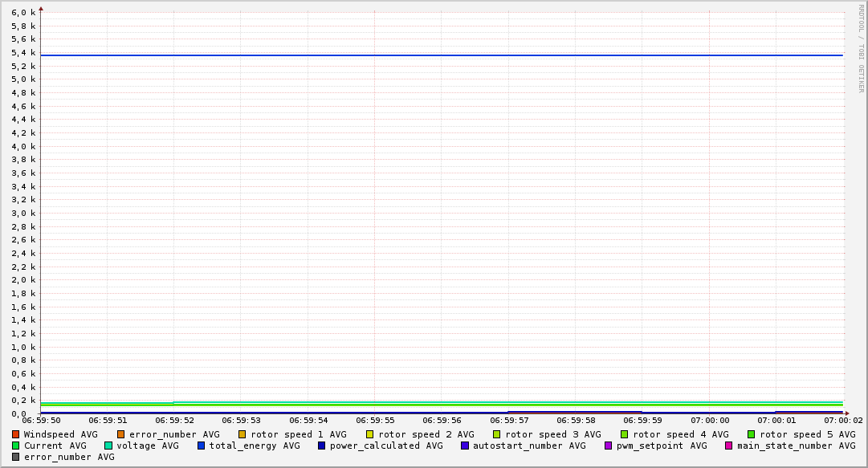Select the yellow rotor speed 2 AVG swatch
The height and width of the screenshot is (468, 868).
(370, 434)
